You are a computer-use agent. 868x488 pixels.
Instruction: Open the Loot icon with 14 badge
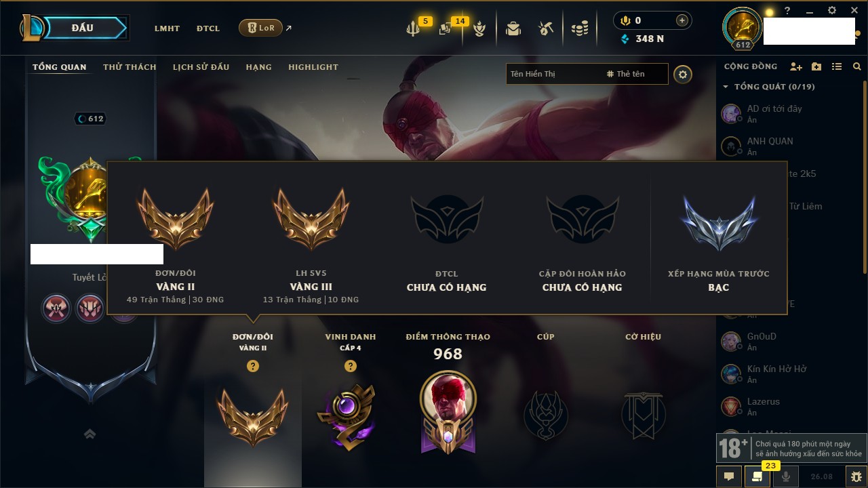tap(446, 29)
